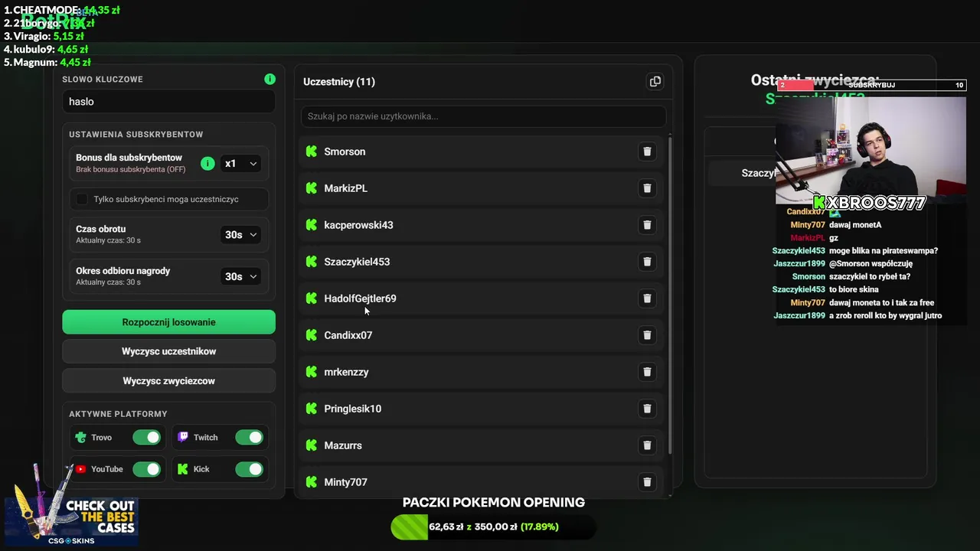
Task: Click the YouTube platform logo
Action: coord(81,469)
